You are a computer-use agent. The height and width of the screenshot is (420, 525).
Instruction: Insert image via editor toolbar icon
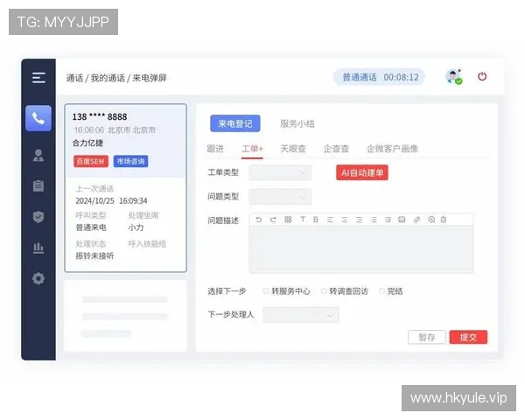pos(402,220)
